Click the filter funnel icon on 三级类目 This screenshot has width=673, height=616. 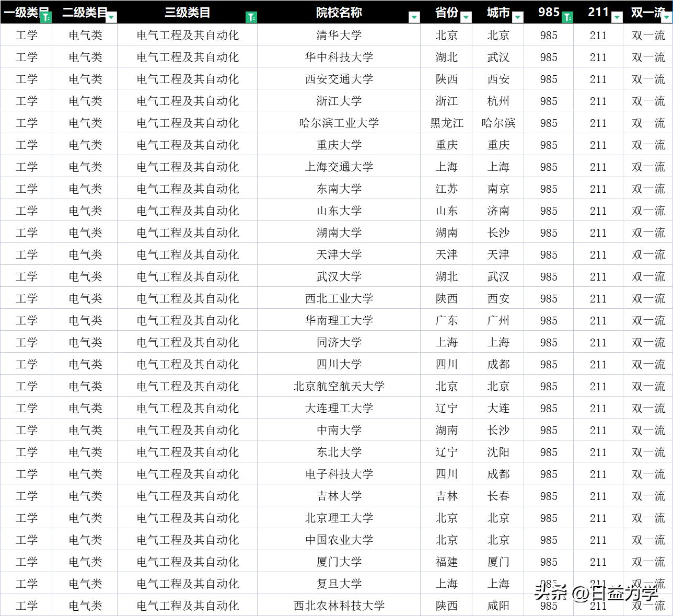tap(250, 15)
